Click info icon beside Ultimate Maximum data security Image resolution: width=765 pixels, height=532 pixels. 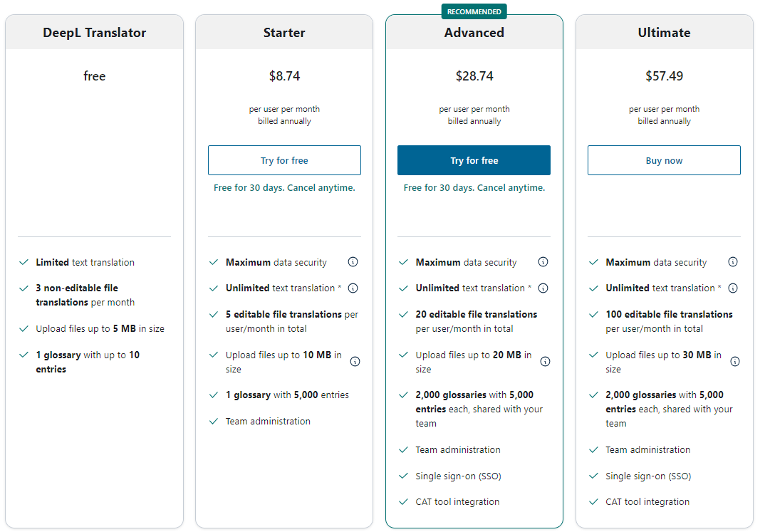point(733,262)
